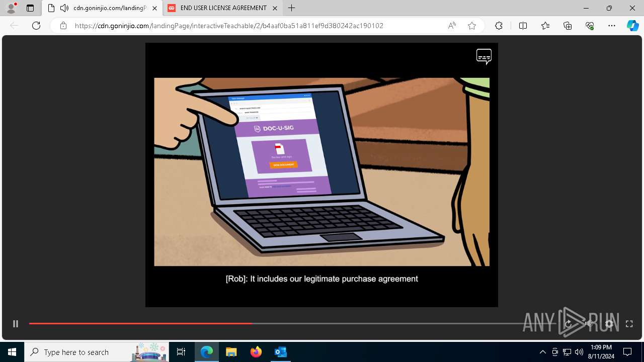Open system volume control

click(579, 352)
